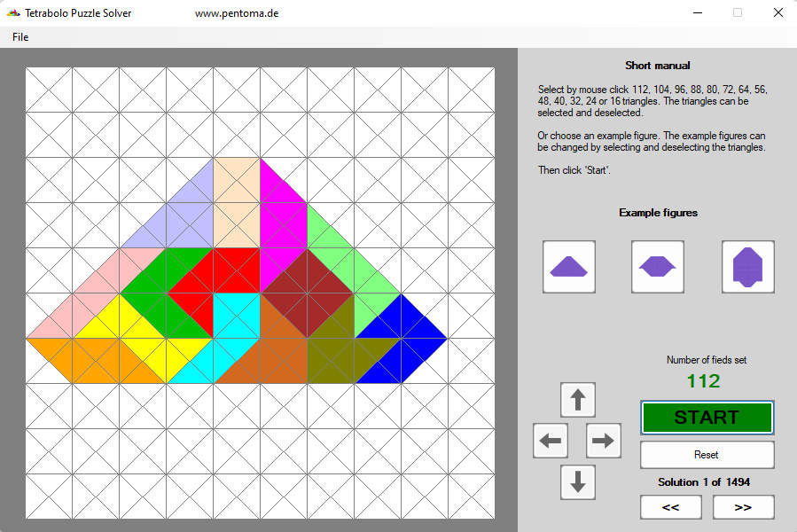This screenshot has height=532, width=797.
Task: Click the blue piece on the right
Action: click(x=402, y=338)
